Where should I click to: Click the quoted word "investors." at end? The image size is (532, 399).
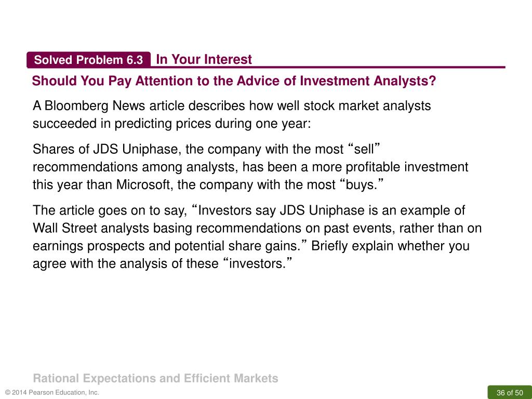coord(258,263)
